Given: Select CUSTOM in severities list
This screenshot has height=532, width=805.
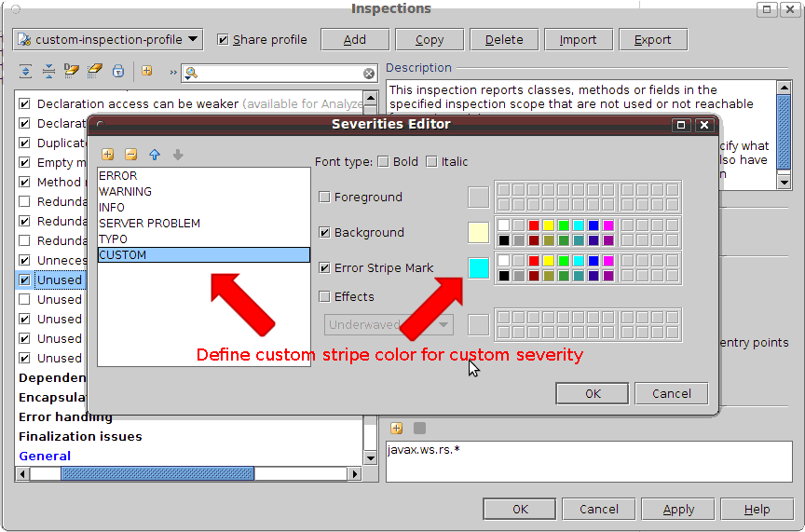Looking at the screenshot, I should click(204, 255).
